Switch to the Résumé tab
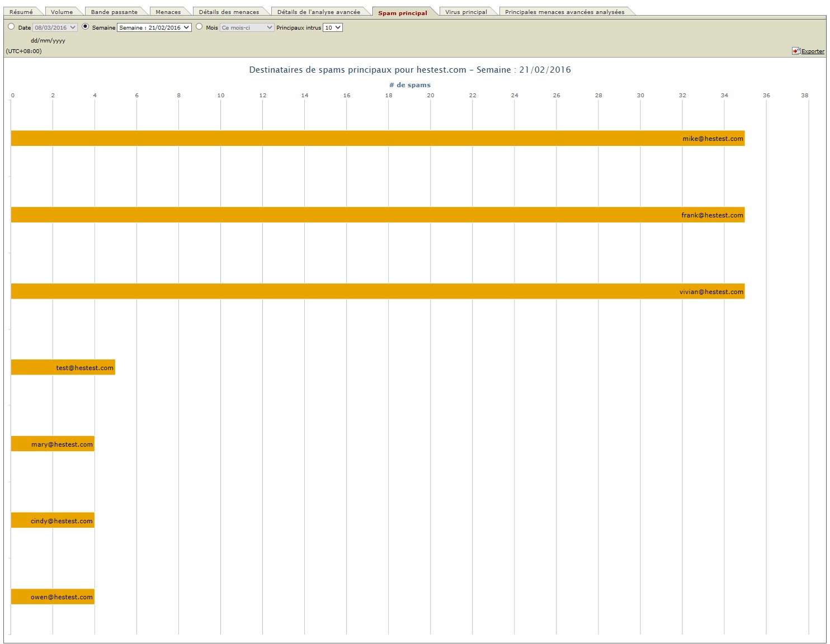Image resolution: width=830 pixels, height=644 pixels. click(x=21, y=12)
